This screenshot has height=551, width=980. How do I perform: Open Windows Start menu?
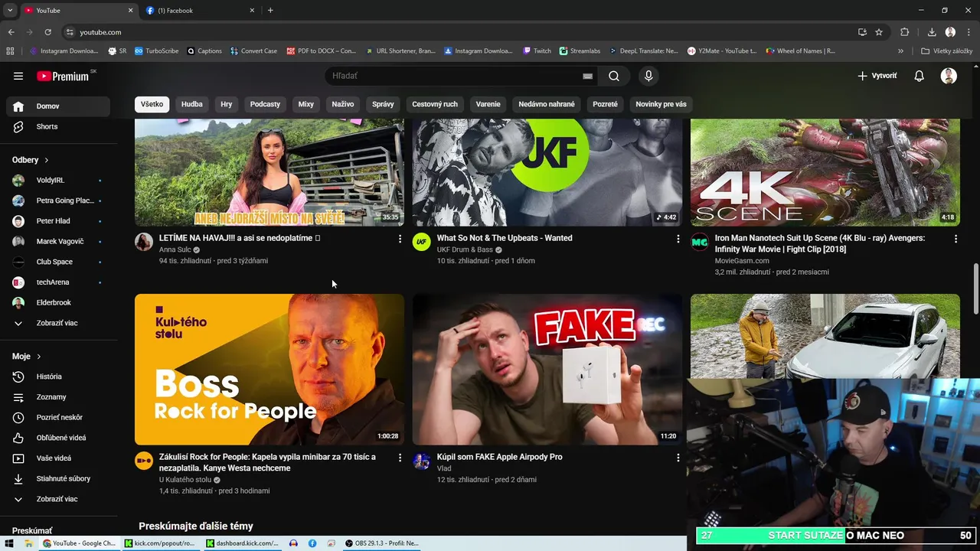pos(10,543)
